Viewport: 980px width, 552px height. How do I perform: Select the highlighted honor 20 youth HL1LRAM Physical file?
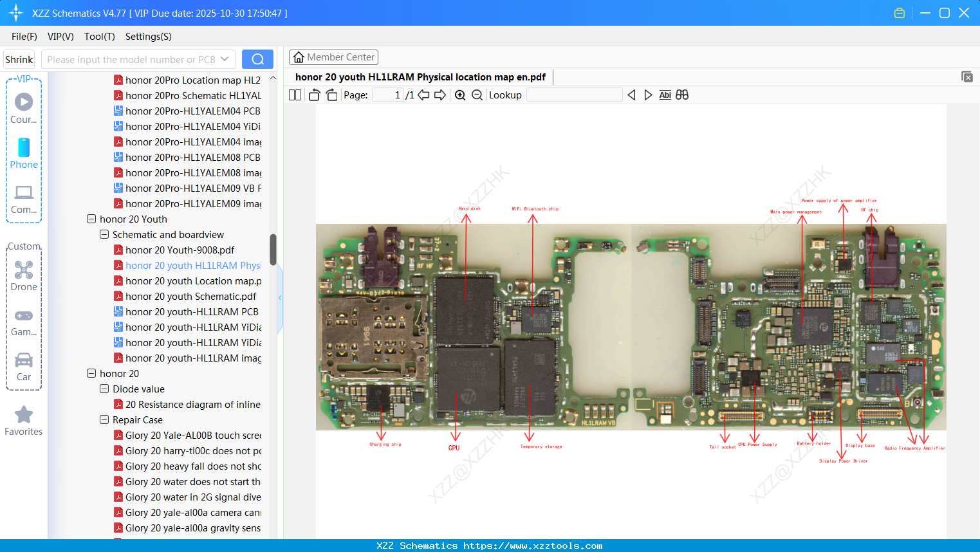pyautogui.click(x=193, y=266)
